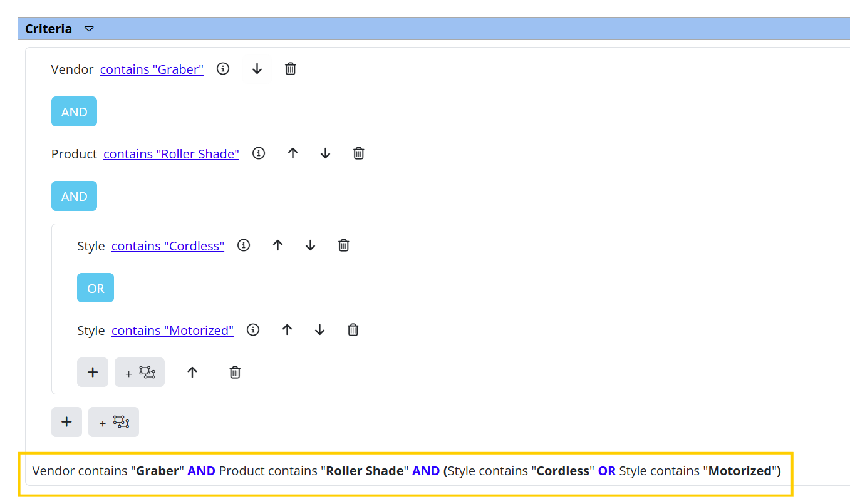
Task: Click the bold "Cordless" summary text
Action: pyautogui.click(x=563, y=471)
